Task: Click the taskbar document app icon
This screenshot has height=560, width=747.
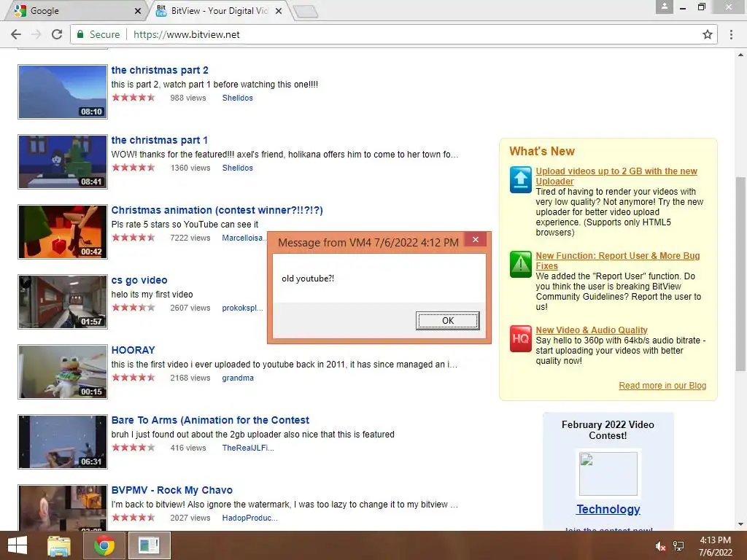Action: (149, 545)
